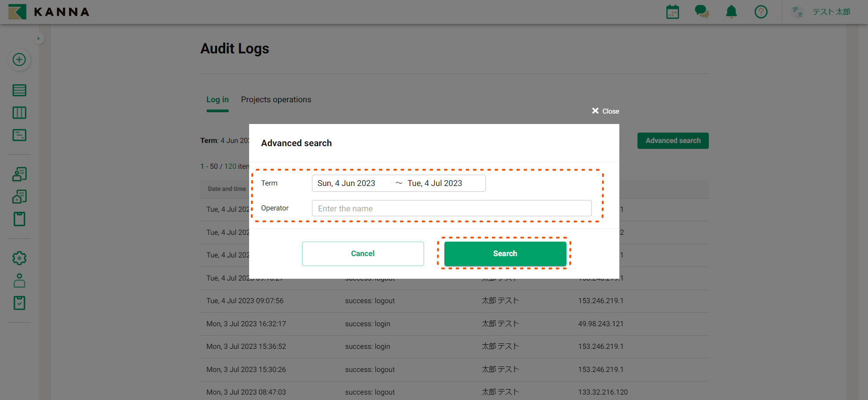The width and height of the screenshot is (868, 400).
Task: Open the notifications bell
Action: coord(731,12)
